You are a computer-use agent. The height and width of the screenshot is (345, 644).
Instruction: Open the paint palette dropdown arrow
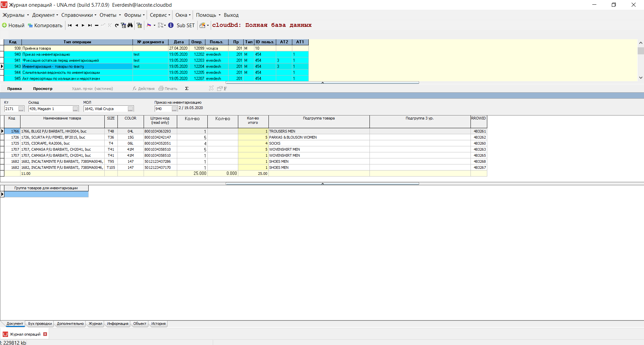point(208,25)
